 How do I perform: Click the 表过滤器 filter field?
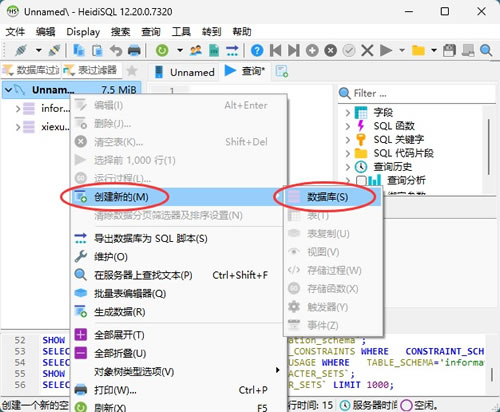click(x=91, y=70)
